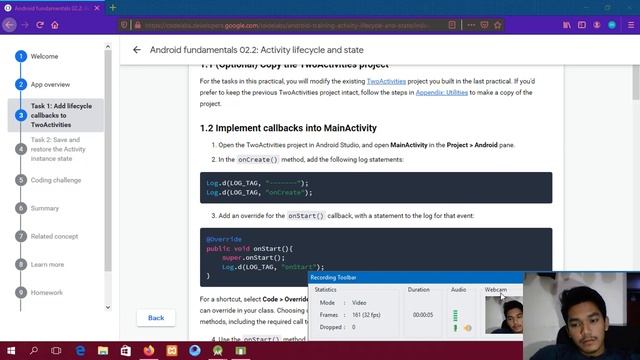640x360 pixels.
Task: Open a new browser tab
Action: (x=113, y=8)
